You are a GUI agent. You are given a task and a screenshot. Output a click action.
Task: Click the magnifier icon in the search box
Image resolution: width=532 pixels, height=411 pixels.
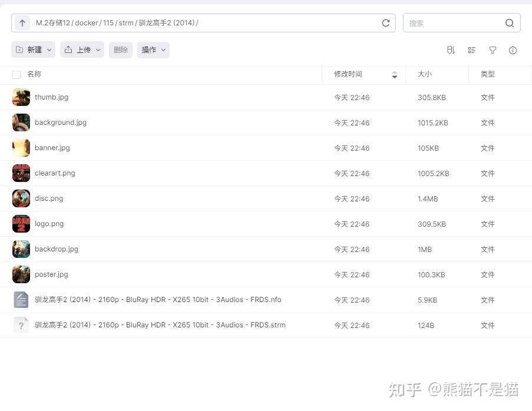coord(509,23)
